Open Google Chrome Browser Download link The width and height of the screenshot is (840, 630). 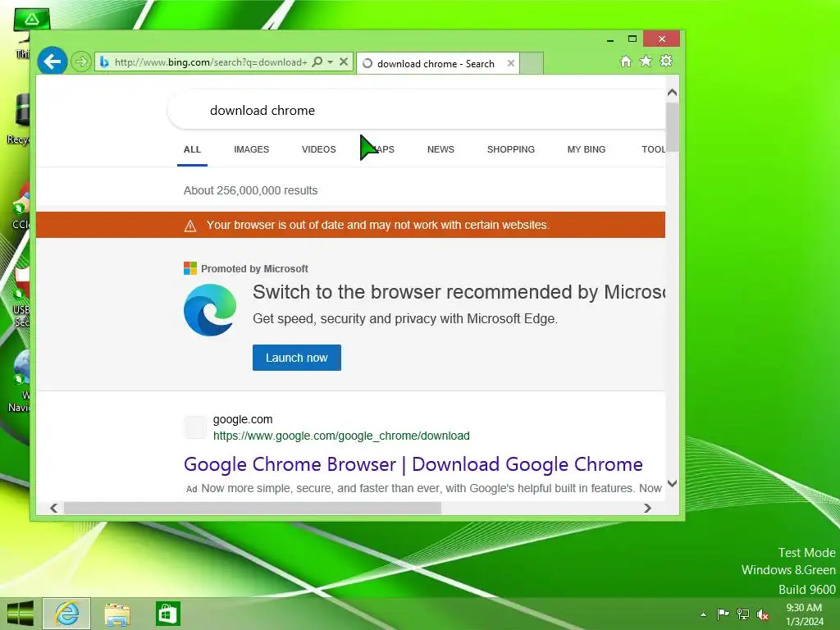point(413,464)
